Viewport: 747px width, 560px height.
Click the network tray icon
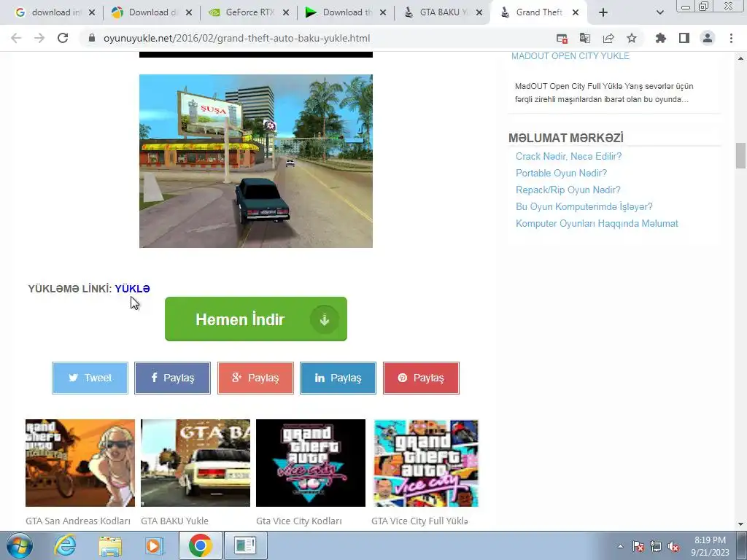[x=656, y=546]
